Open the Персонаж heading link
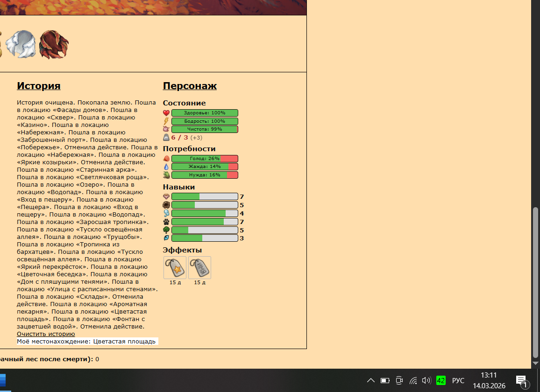The image size is (540, 392). click(x=190, y=86)
